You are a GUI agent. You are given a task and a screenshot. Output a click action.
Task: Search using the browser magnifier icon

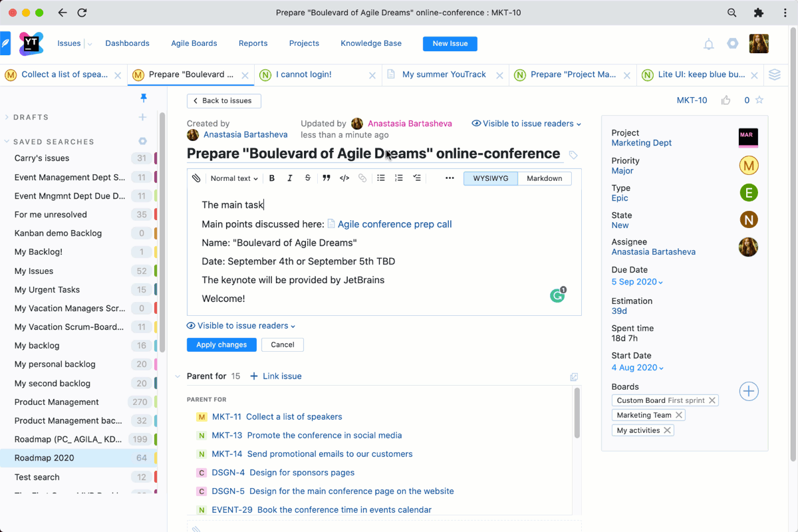click(731, 13)
